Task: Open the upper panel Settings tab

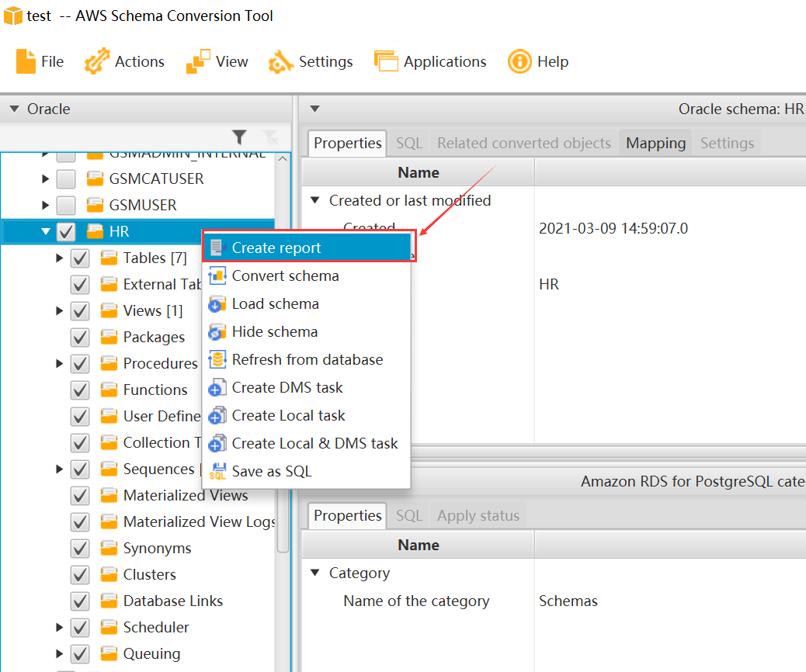Action: click(x=727, y=143)
